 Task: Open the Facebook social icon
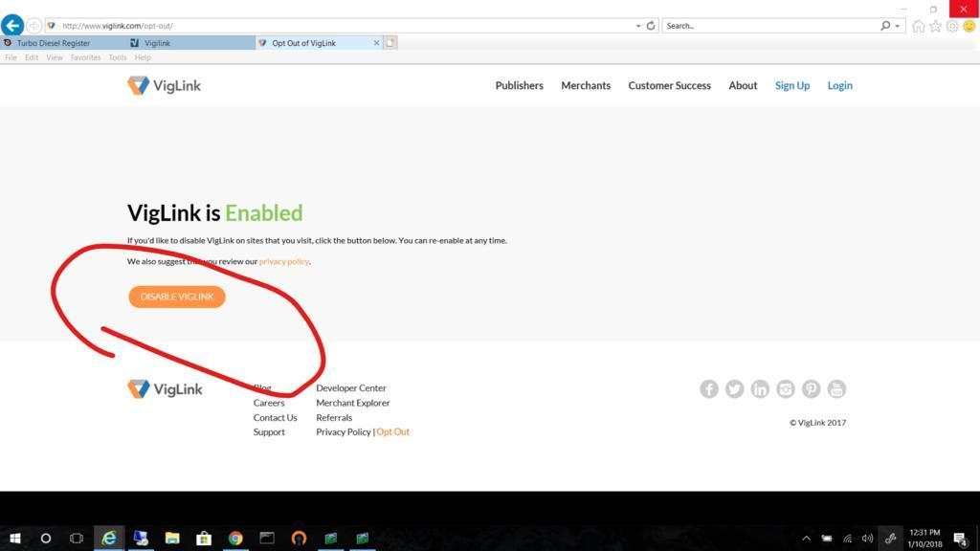pyautogui.click(x=709, y=388)
